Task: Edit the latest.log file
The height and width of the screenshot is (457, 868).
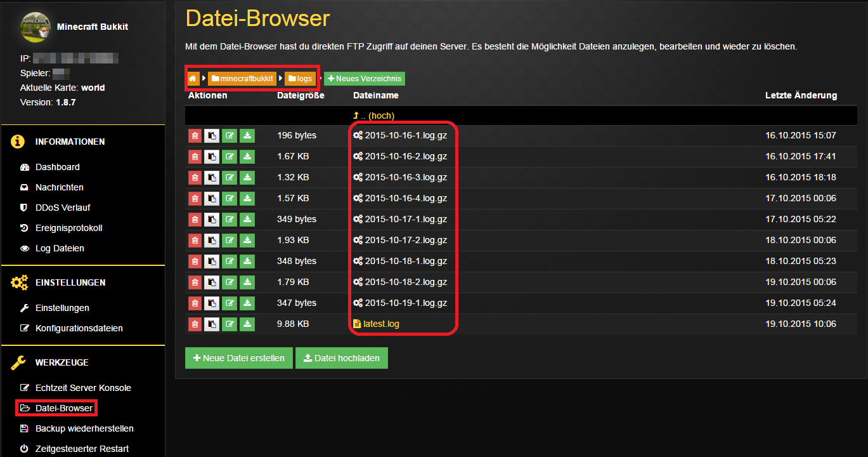Action: (x=230, y=324)
